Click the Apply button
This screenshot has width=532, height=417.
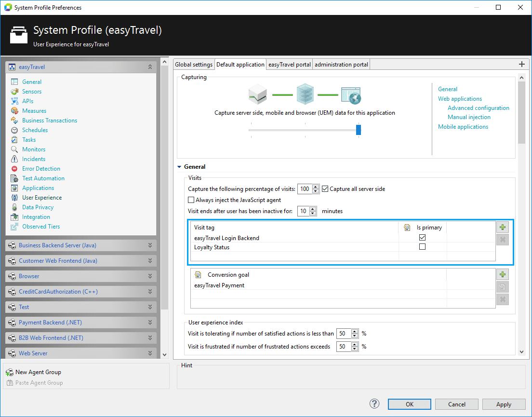[504, 404]
